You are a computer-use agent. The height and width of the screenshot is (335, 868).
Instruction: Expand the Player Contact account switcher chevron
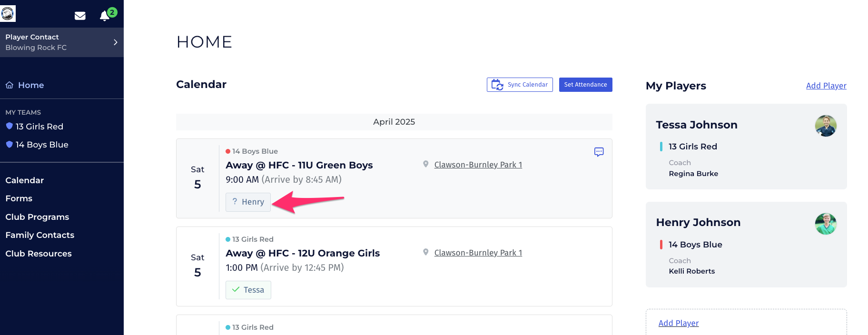pyautogui.click(x=115, y=42)
